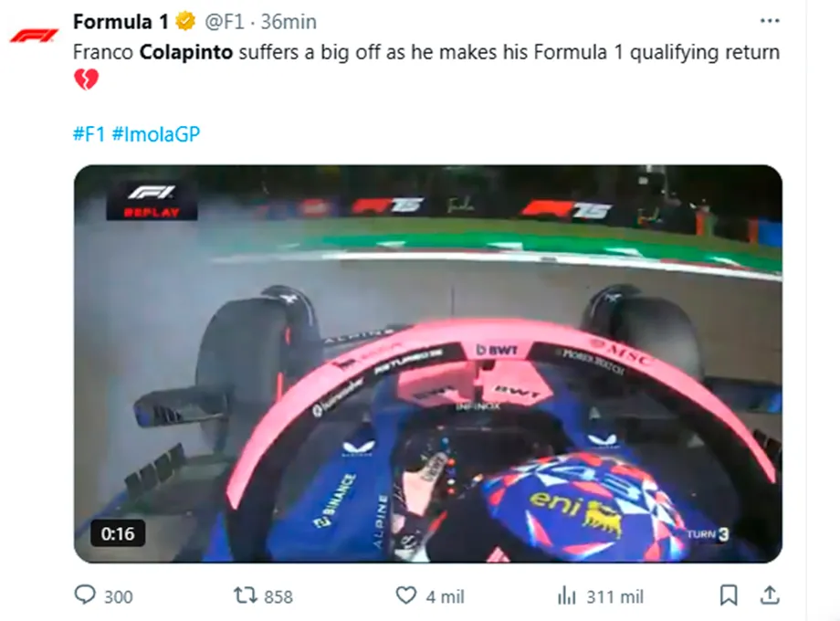
Task: Click the gold verified badge
Action: click(186, 21)
